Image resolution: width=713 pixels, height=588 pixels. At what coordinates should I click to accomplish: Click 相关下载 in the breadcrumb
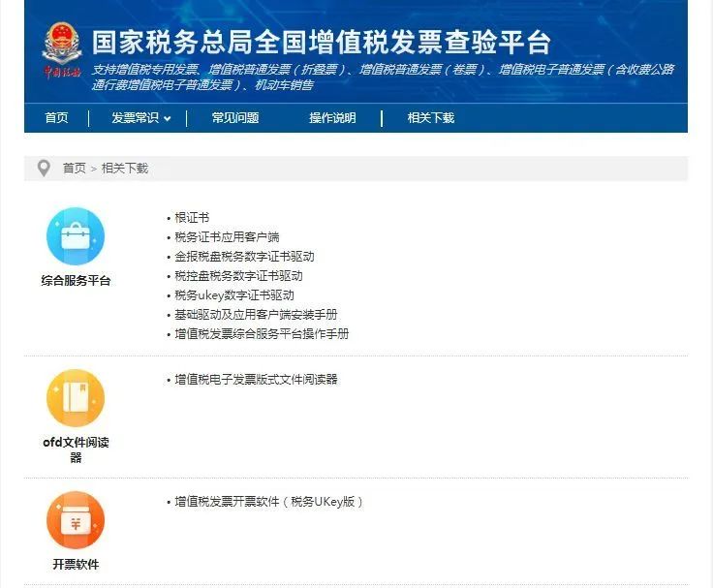pos(125,169)
